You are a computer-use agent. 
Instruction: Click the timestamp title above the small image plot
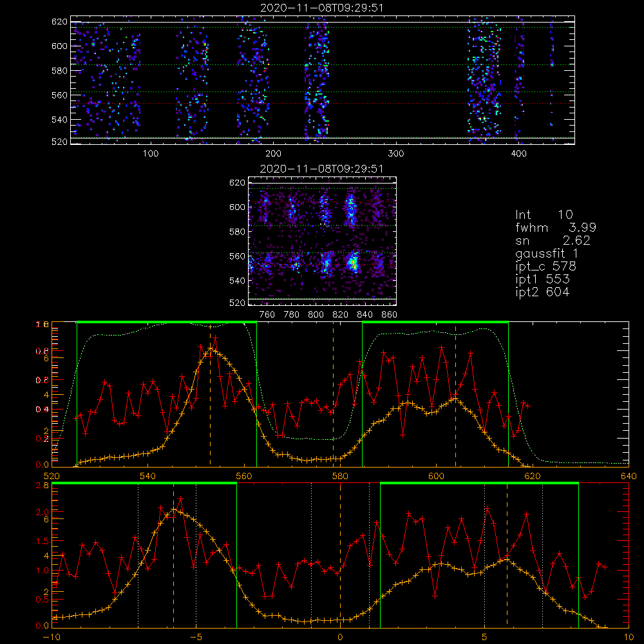pyautogui.click(x=322, y=169)
